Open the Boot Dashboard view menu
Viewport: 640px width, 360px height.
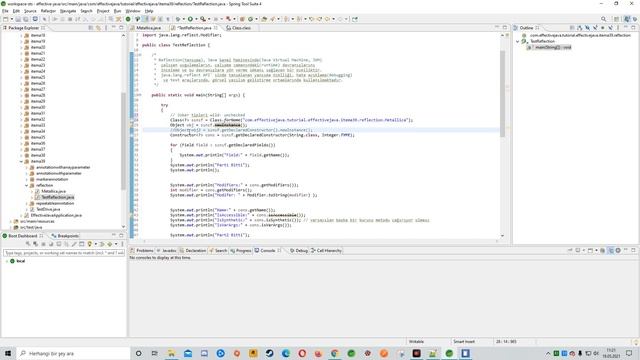[122, 244]
